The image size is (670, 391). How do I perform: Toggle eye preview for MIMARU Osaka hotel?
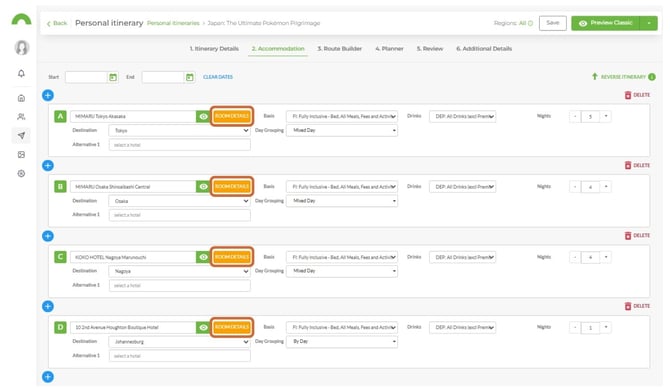pyautogui.click(x=203, y=187)
